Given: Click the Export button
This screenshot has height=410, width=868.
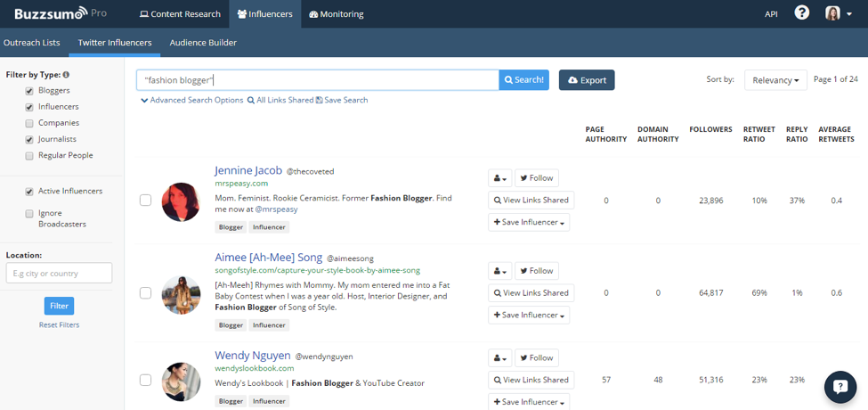Looking at the screenshot, I should 587,80.
